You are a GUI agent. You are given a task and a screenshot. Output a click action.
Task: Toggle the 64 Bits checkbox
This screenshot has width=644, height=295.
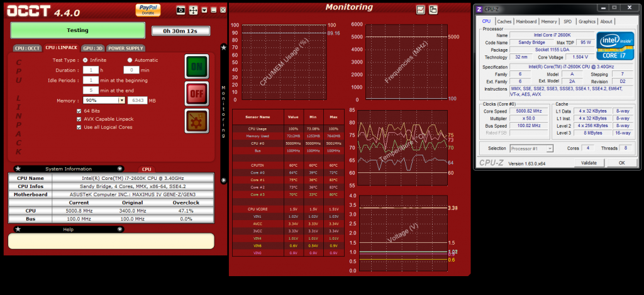[79, 111]
